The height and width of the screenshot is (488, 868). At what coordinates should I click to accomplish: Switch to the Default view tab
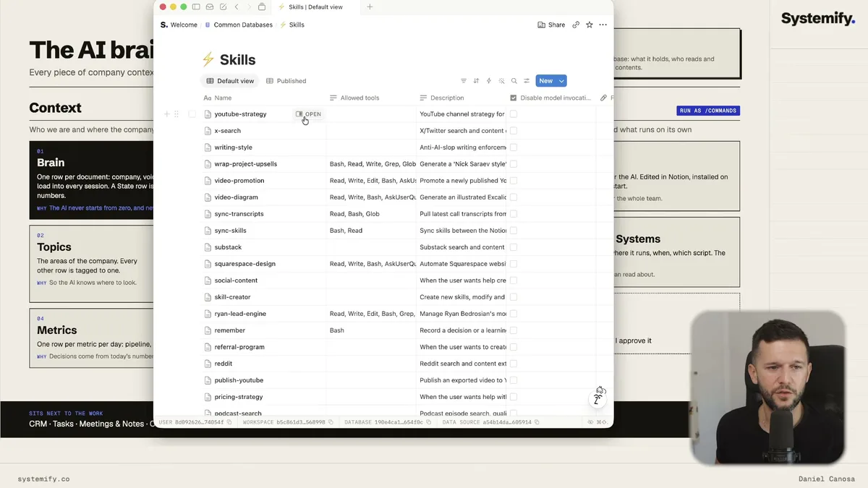coord(230,81)
